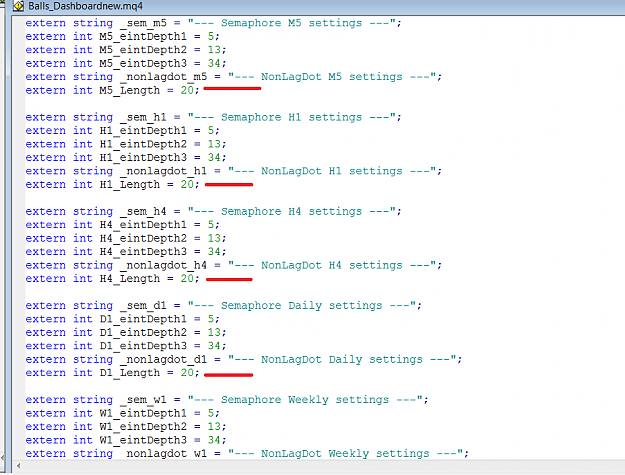Click line 'extern int W1_eintDepth2 = 13;'

[126, 427]
